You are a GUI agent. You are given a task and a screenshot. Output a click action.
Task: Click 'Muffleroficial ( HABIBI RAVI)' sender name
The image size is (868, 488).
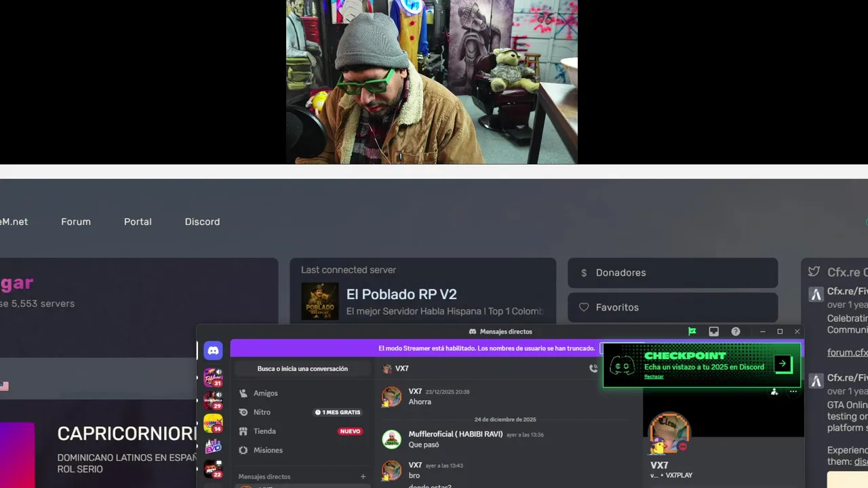(456, 434)
